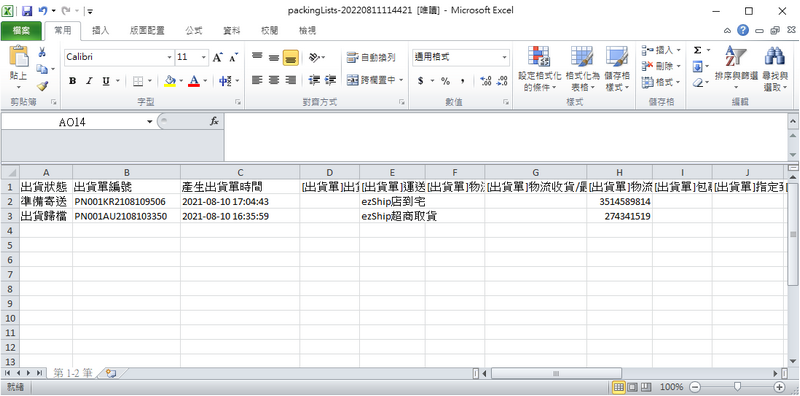Open the 公式 (Formulas) ribbon tab
The height and width of the screenshot is (396, 800).
194,31
